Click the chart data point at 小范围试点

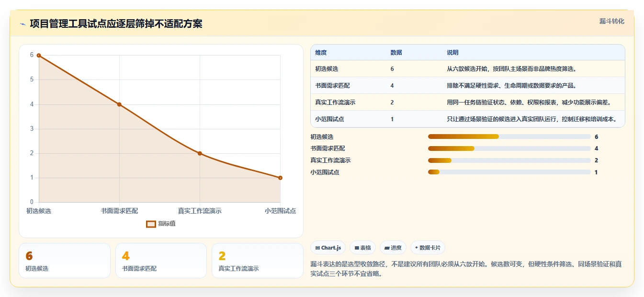(x=280, y=178)
